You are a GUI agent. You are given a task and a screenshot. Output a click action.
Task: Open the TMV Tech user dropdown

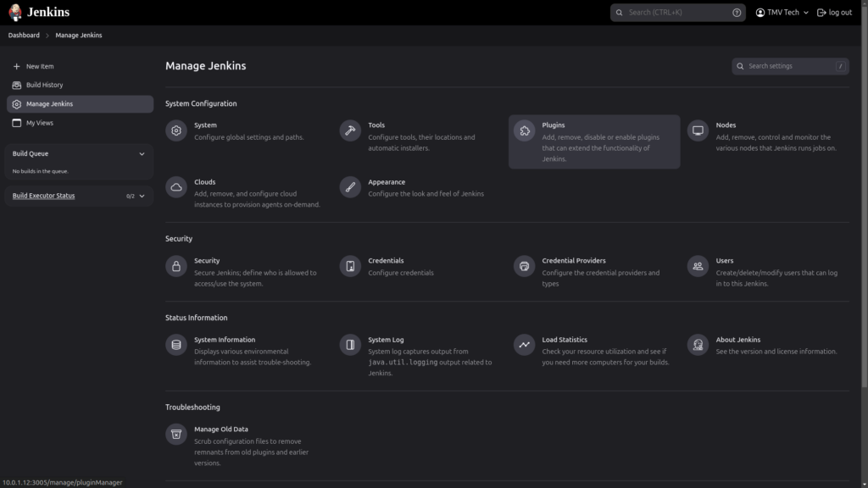782,13
